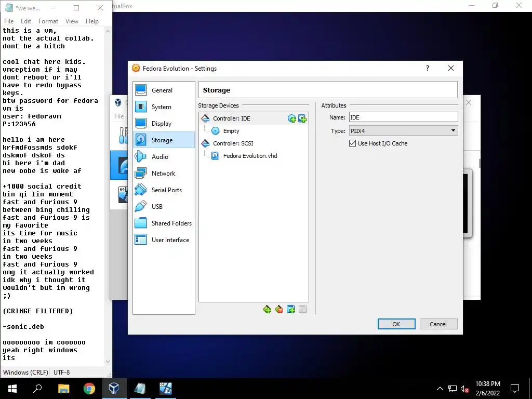This screenshot has width=532, height=399.
Task: Add hard disk to IDE controller
Action: (302, 118)
